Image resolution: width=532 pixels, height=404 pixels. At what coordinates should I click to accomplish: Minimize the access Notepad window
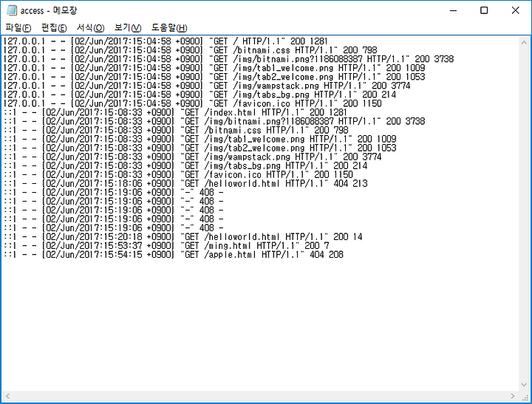[x=453, y=10]
